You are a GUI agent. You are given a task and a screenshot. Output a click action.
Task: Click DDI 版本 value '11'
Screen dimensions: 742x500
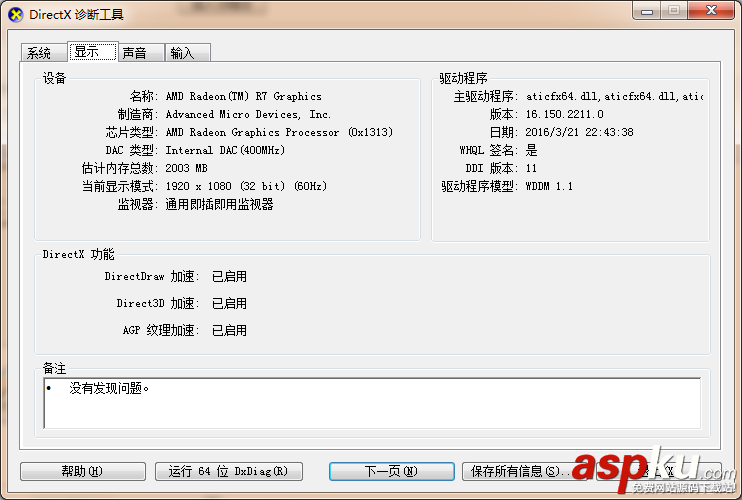531,168
